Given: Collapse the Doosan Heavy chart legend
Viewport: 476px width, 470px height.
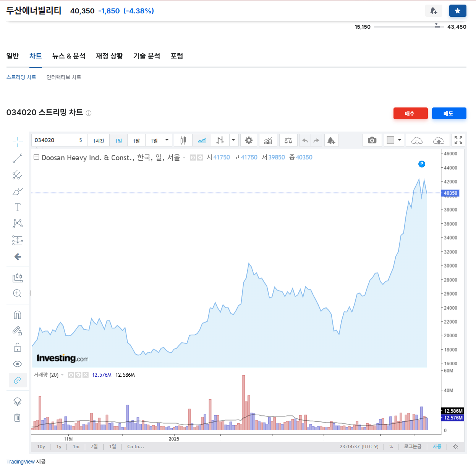Looking at the screenshot, I should pos(36,157).
